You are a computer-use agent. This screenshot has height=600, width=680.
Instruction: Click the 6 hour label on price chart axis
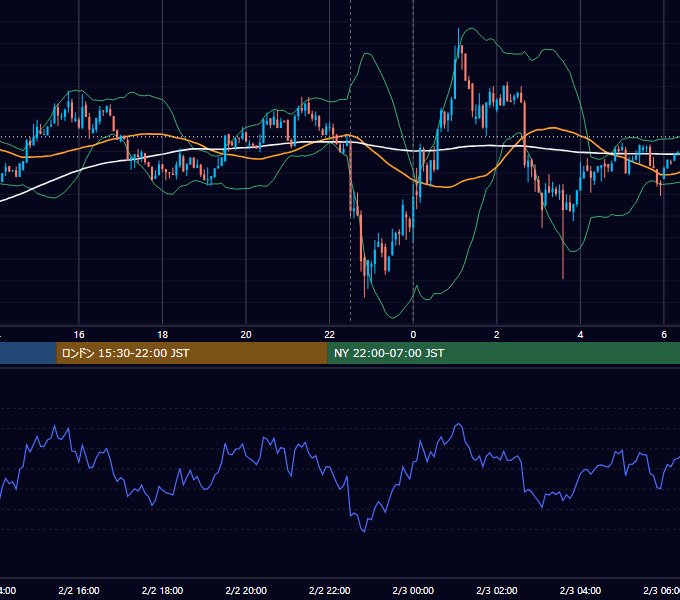click(x=664, y=335)
